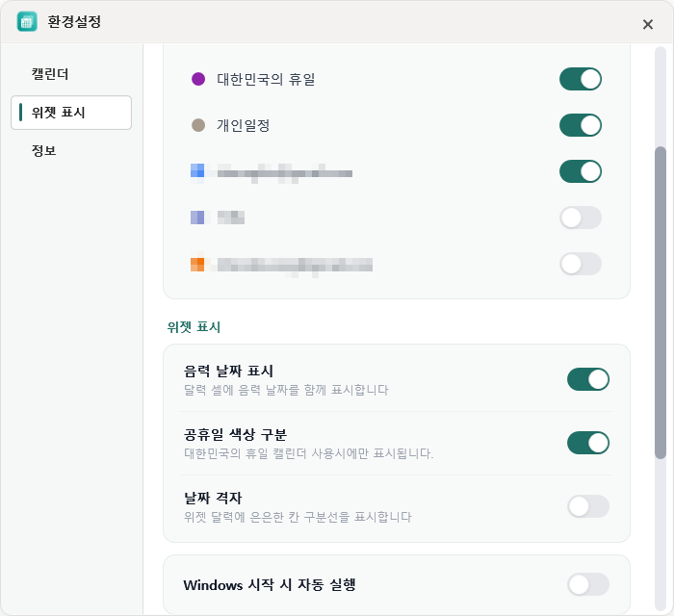Click the blue calendar color square
Screen dimensions: 674x616
(x=197, y=170)
